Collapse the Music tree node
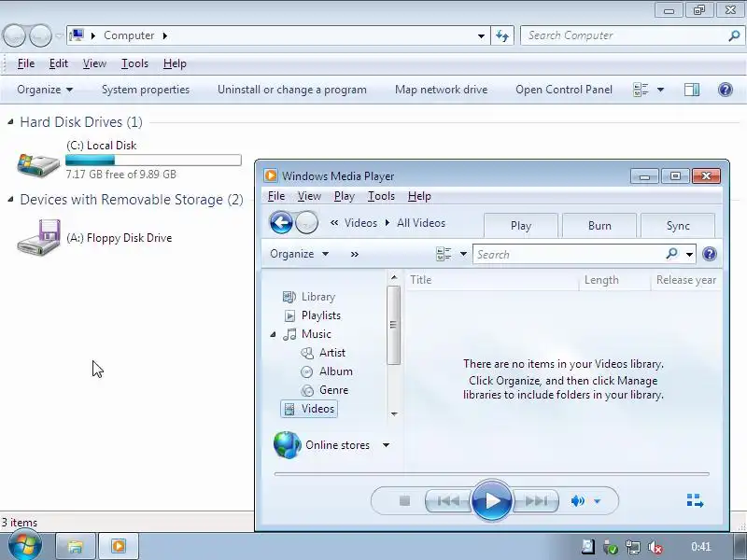Viewport: 747px width, 560px height. pyautogui.click(x=273, y=334)
